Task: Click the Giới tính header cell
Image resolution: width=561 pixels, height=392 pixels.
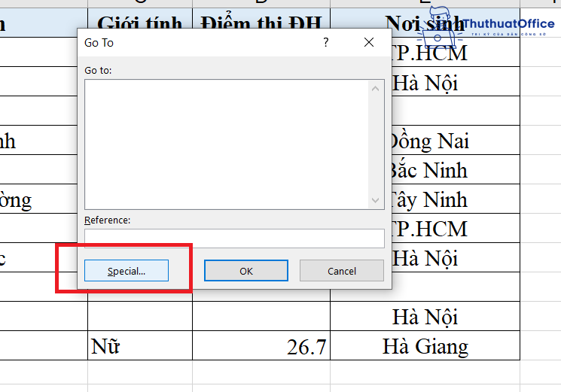Action: coord(140,19)
